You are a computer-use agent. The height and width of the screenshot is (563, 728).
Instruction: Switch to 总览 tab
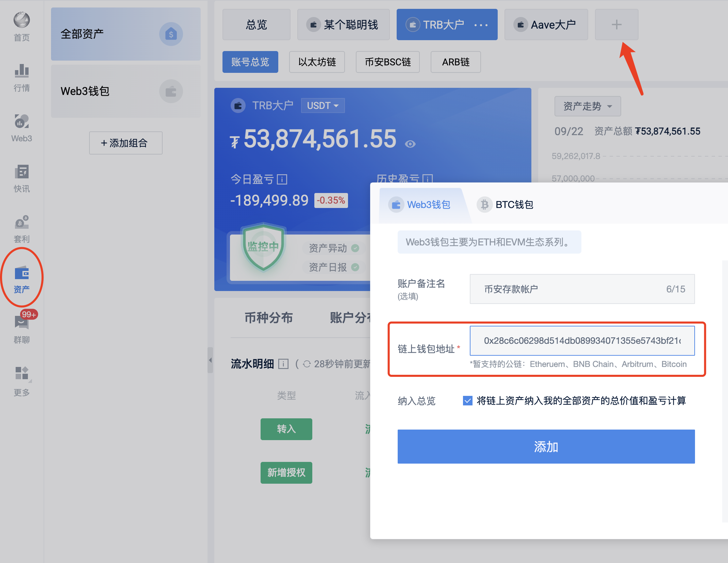tap(256, 25)
